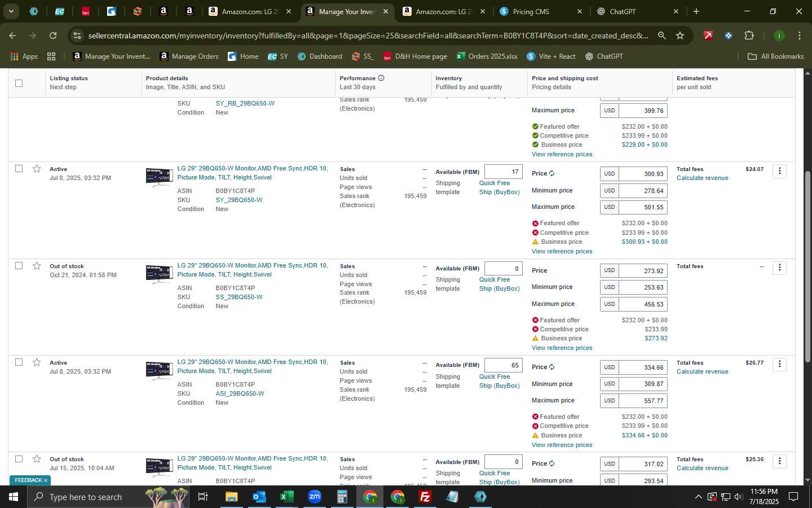Star the ASI_29BQ650-W listing as favorite
This screenshot has height=508, width=812.
37,362
